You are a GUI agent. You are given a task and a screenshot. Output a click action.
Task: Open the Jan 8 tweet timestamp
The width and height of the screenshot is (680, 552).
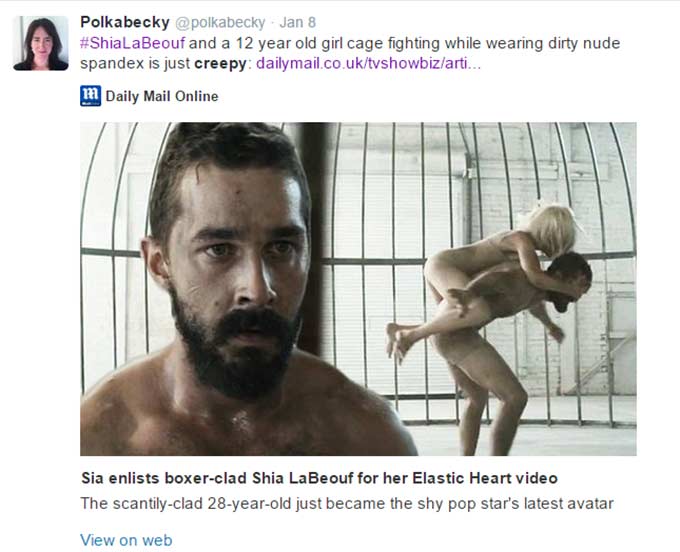[x=298, y=23]
